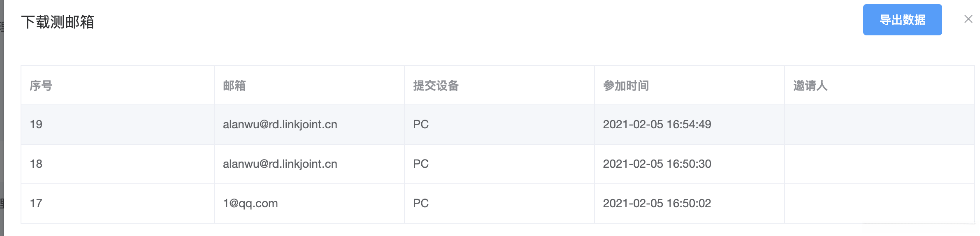The width and height of the screenshot is (980, 236).
Task: Click the 邮箱 column header
Action: point(234,86)
